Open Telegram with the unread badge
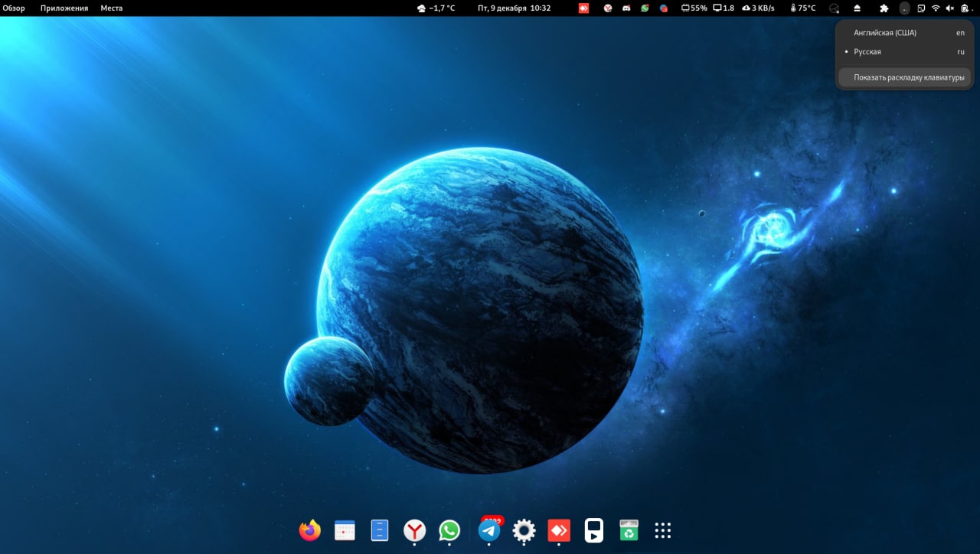Image resolution: width=980 pixels, height=554 pixels. click(x=489, y=530)
